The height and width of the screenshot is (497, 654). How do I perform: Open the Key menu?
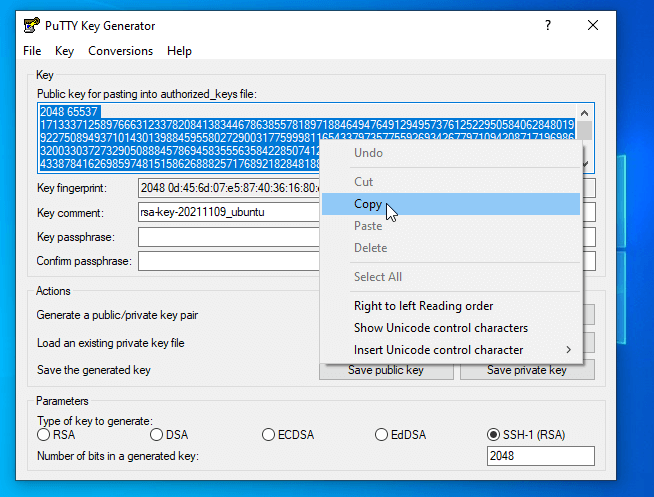pos(64,51)
